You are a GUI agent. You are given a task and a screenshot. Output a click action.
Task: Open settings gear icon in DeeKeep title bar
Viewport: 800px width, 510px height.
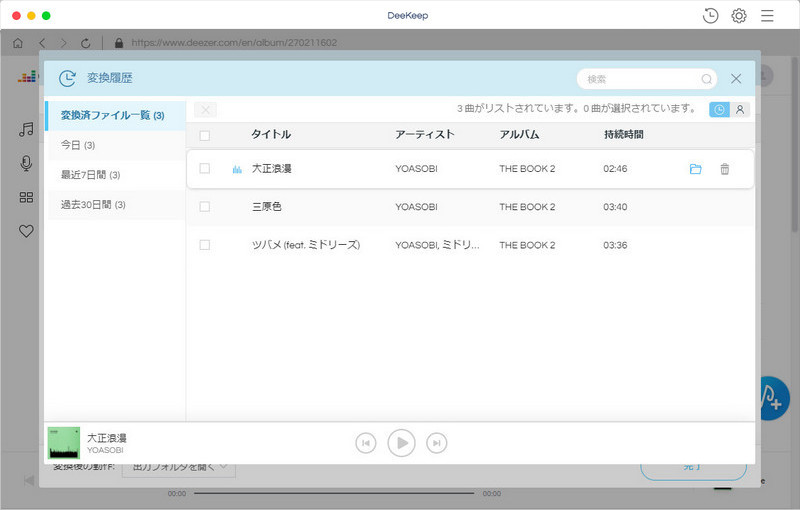pos(739,16)
